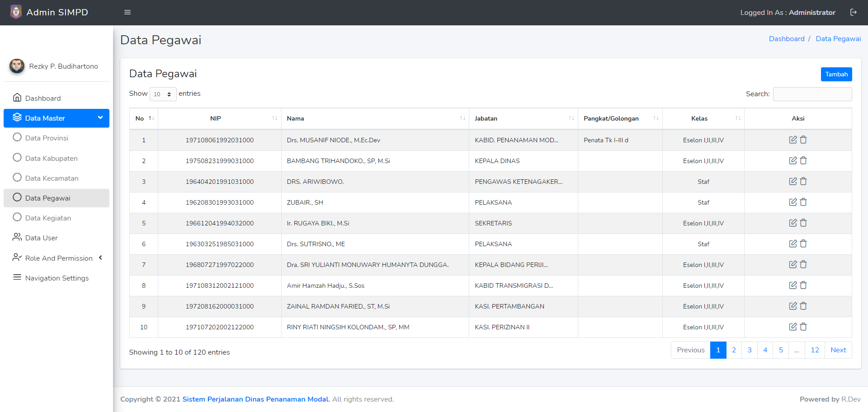Open the Show entries count dropdown
Viewport: 868px width, 412px height.
point(163,94)
